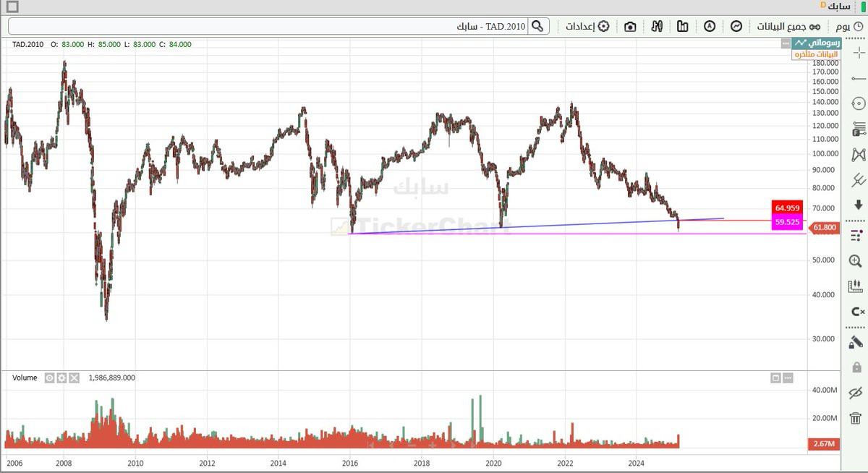Screen dimensions: 868x473
Task: Select the measure ruler tool
Action: tap(857, 286)
